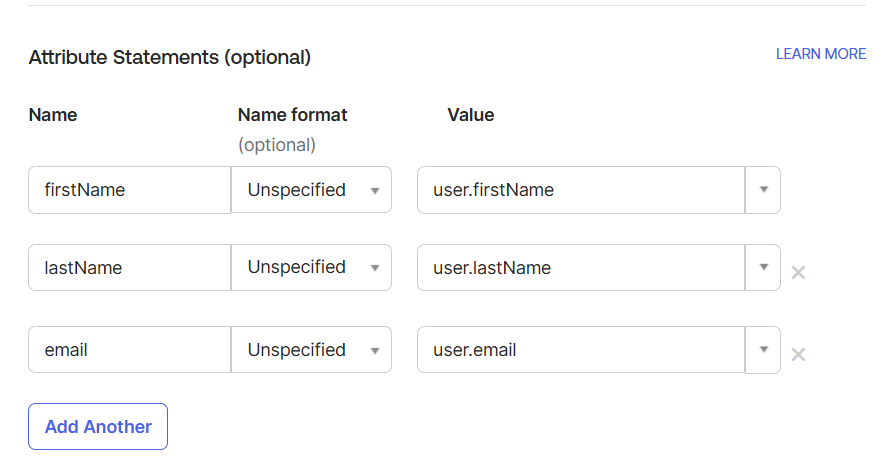885x470 pixels.
Task: Click the firstName name field
Action: pos(130,190)
